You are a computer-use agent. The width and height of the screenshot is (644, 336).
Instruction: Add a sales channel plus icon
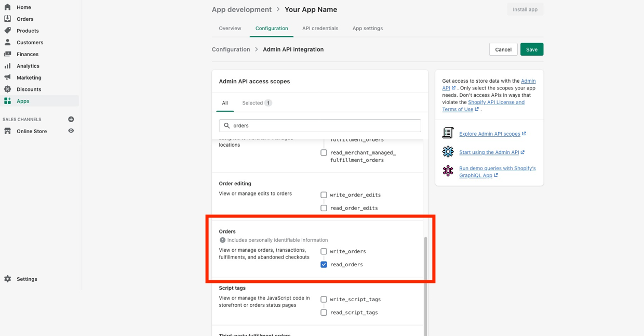71,120
